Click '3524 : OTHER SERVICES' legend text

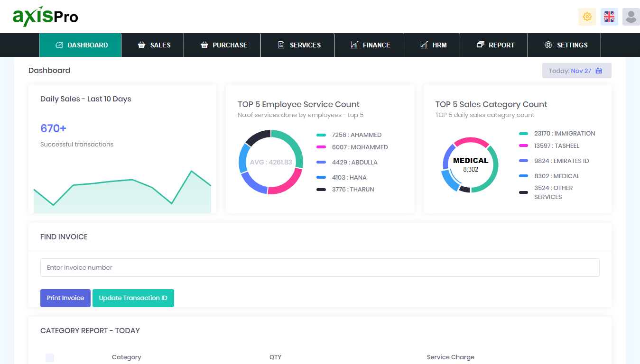point(553,192)
